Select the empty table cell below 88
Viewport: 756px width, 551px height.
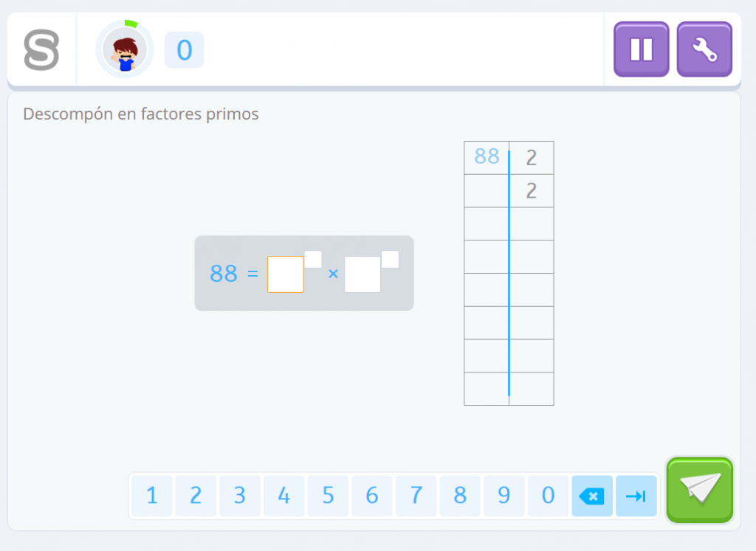486,191
